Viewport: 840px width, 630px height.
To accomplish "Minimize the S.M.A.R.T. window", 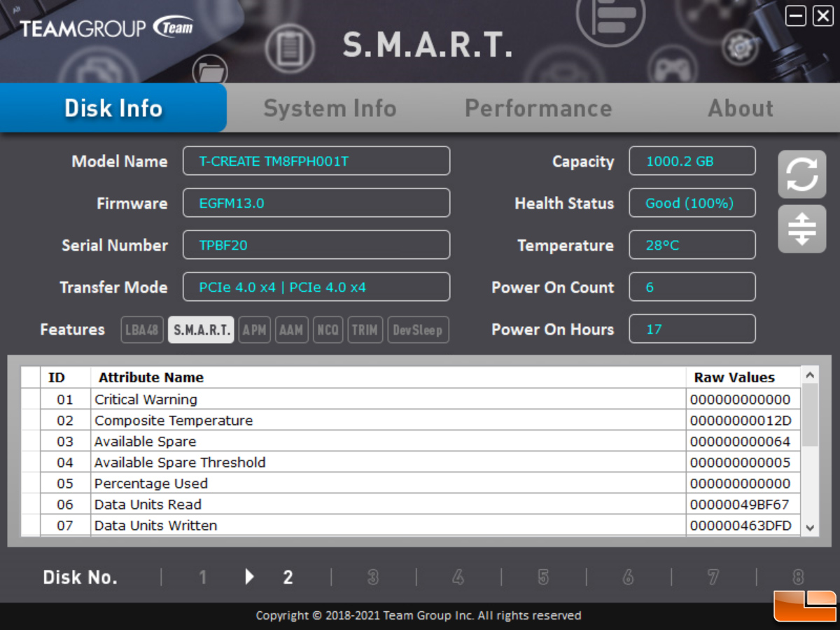I will point(796,15).
